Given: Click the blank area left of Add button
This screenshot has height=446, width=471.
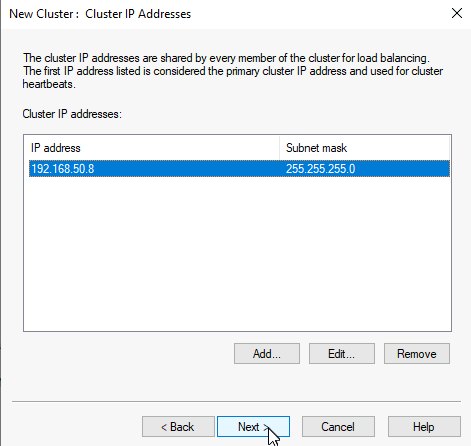Looking at the screenshot, I should (x=128, y=353).
